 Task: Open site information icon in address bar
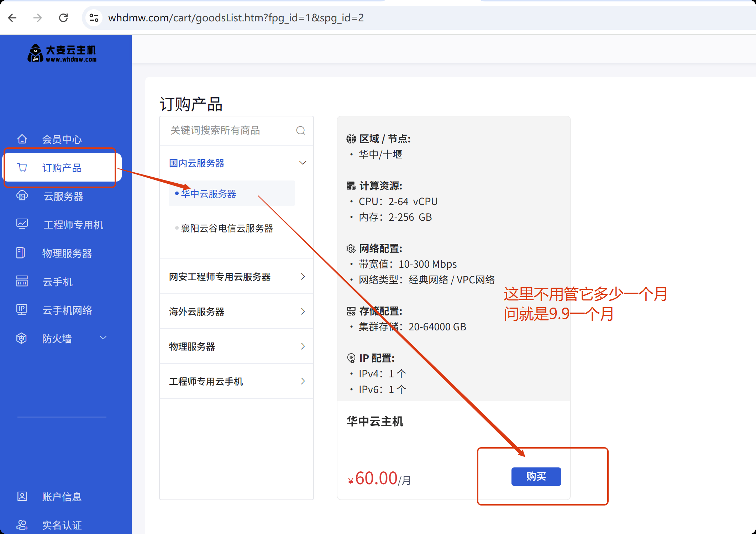94,18
